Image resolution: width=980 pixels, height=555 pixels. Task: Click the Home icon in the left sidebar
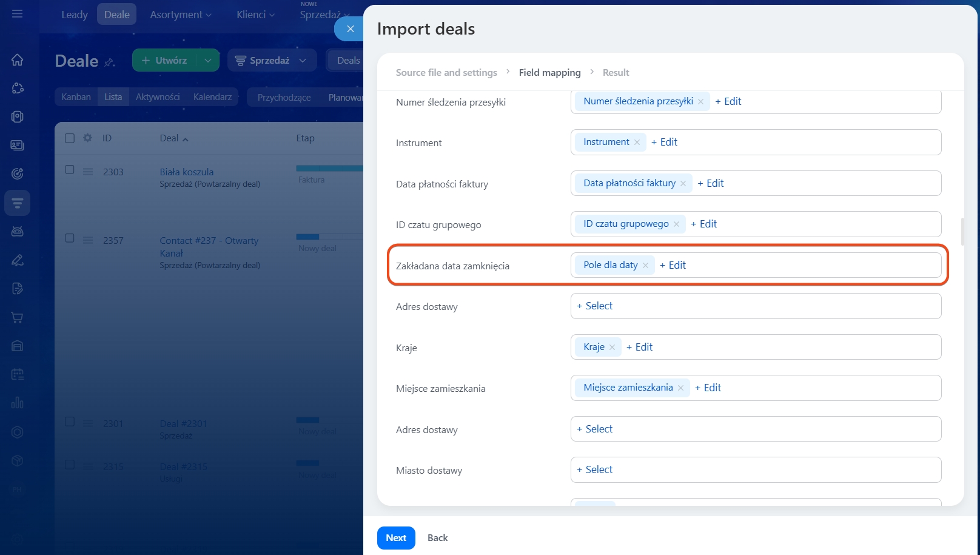(17, 59)
